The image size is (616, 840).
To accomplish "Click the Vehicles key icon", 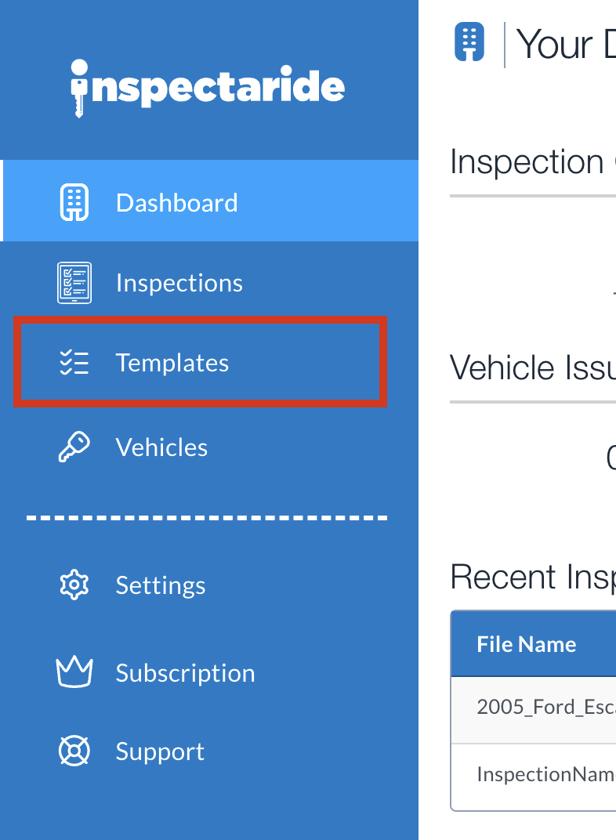I will click(74, 447).
